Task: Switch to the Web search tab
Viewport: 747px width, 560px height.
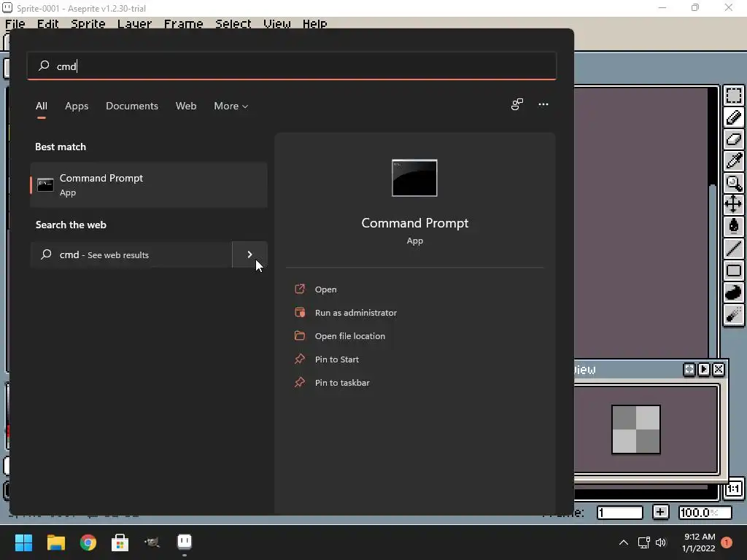Action: click(186, 106)
